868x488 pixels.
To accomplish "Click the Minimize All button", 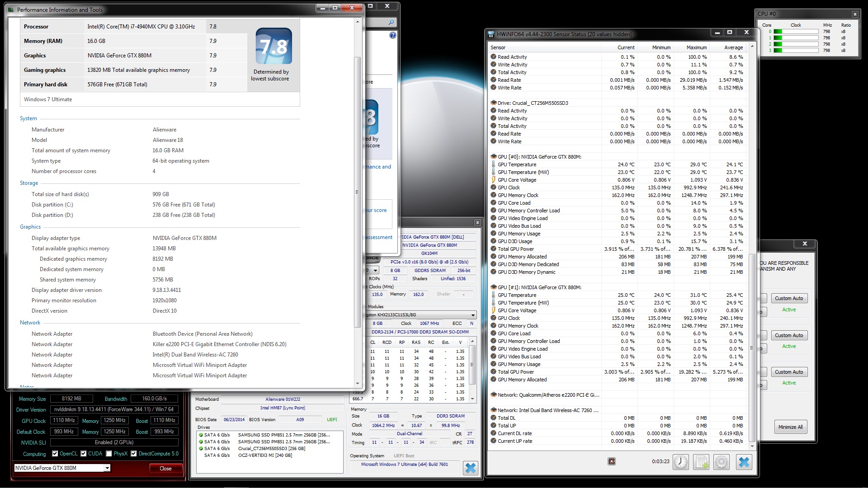I will [x=790, y=427].
